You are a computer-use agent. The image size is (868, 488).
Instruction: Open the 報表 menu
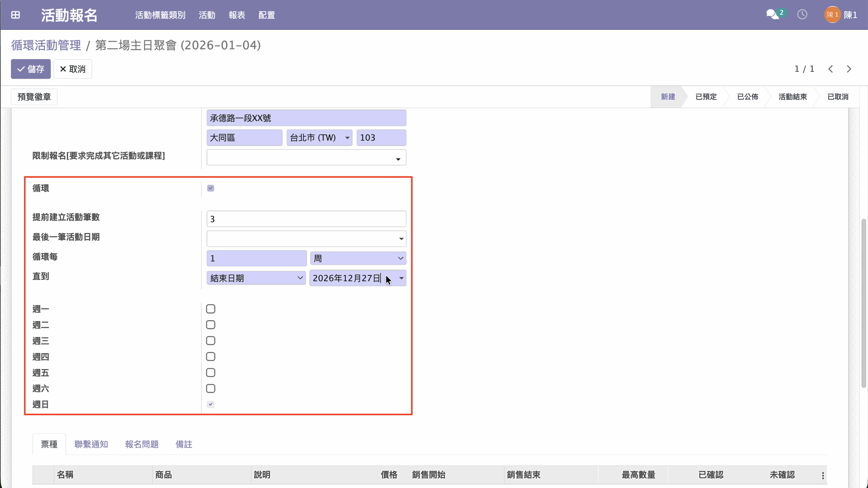[236, 15]
